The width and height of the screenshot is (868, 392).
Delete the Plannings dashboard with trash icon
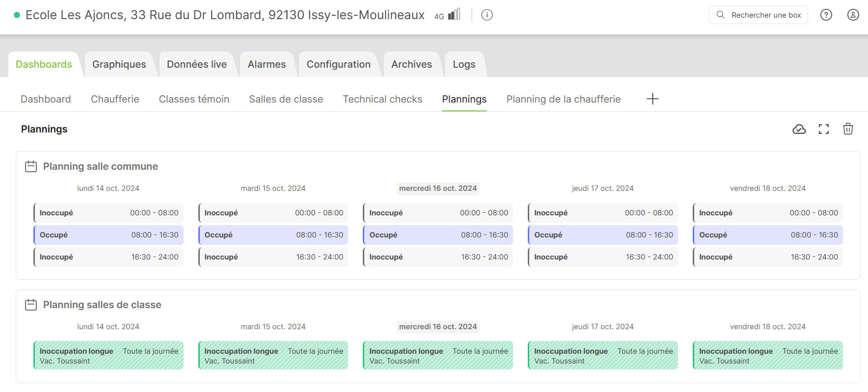click(848, 129)
